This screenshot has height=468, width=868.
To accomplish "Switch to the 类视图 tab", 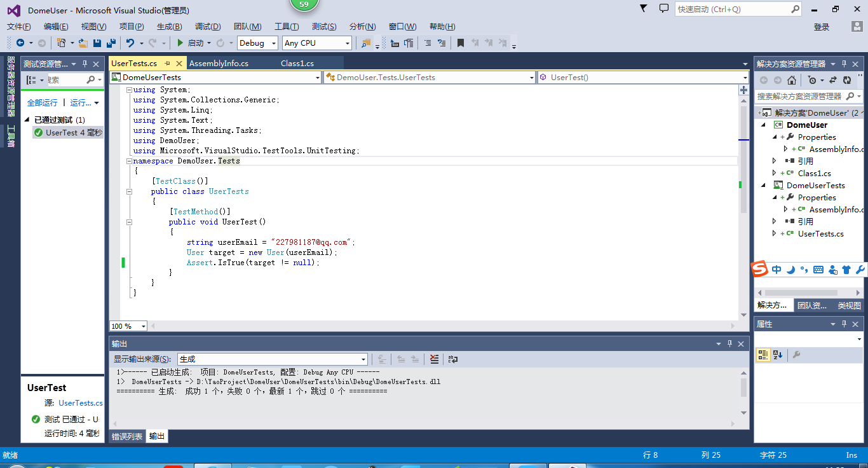I will pos(849,306).
